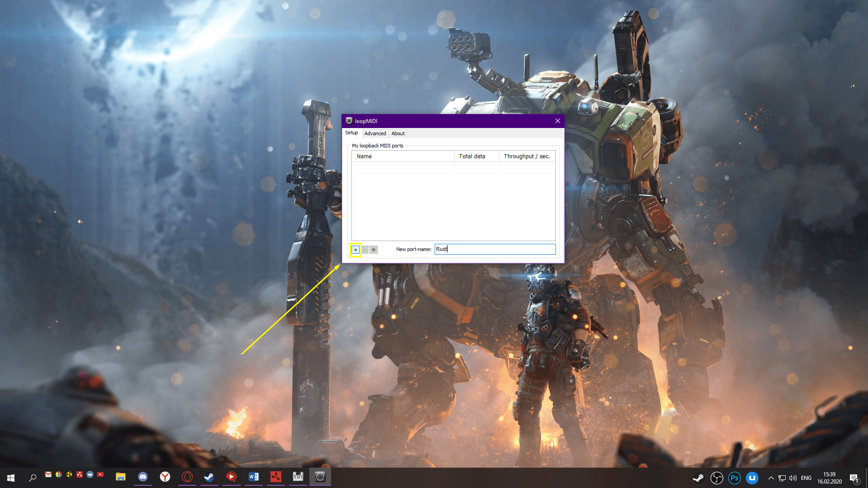Focus the New port-name input field
Screen dimensions: 868x488
click(495, 249)
